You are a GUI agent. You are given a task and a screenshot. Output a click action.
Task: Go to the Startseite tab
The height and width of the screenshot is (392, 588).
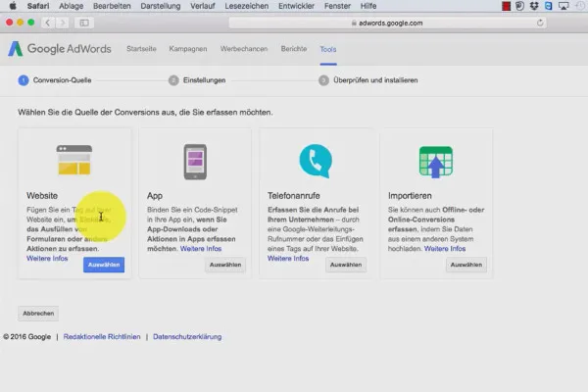pos(141,49)
